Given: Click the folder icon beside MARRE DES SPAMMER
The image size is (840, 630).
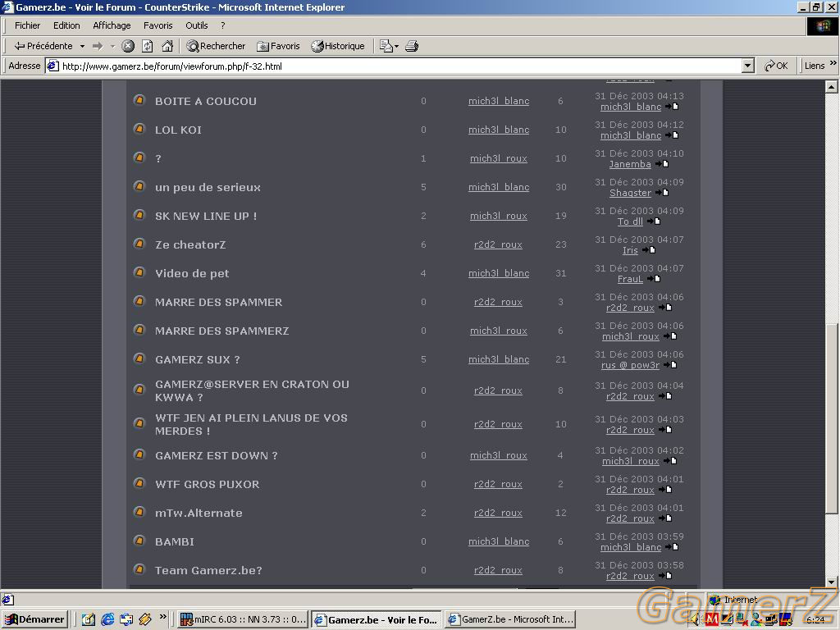Looking at the screenshot, I should pyautogui.click(x=139, y=301).
